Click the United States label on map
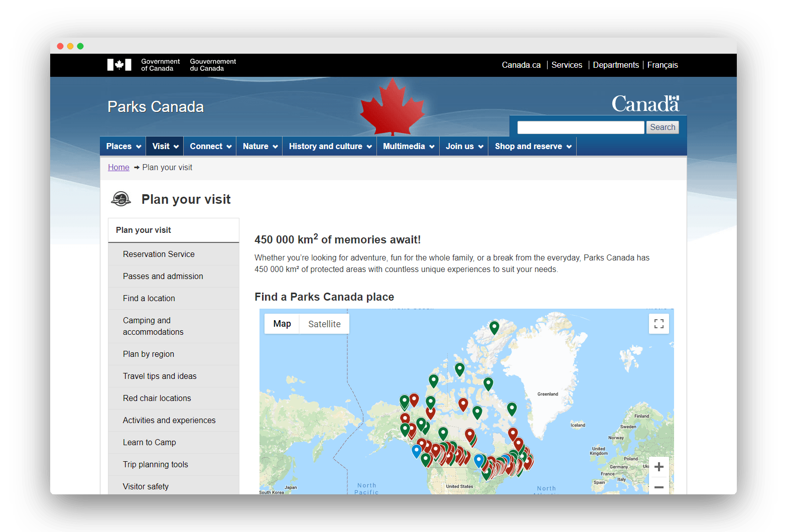787x532 pixels. (459, 486)
